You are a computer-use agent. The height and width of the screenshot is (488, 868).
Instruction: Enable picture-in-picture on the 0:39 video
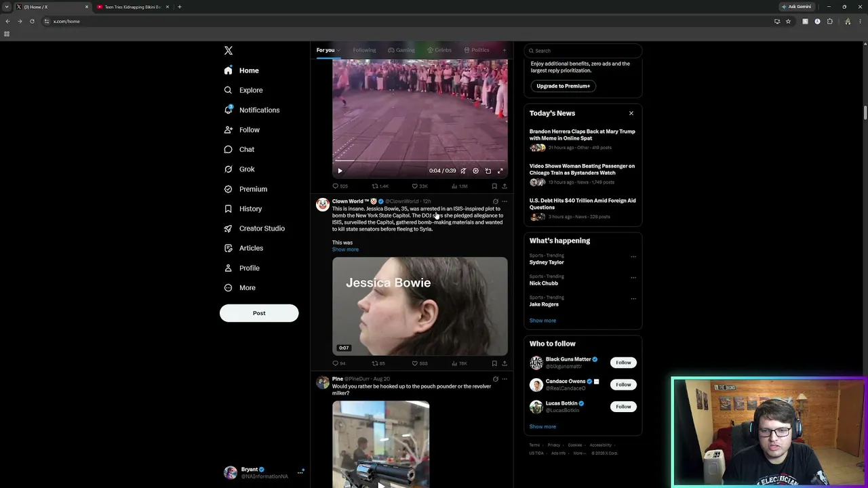click(x=488, y=171)
